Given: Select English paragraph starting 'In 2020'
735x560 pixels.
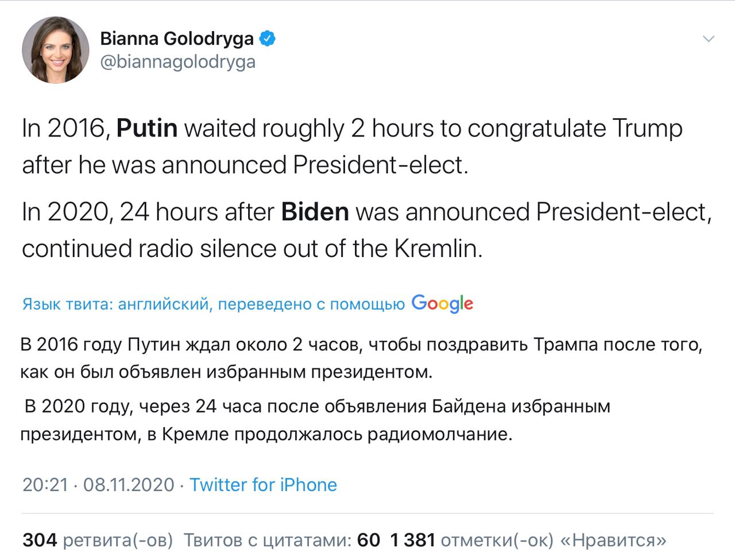Looking at the screenshot, I should (x=367, y=230).
